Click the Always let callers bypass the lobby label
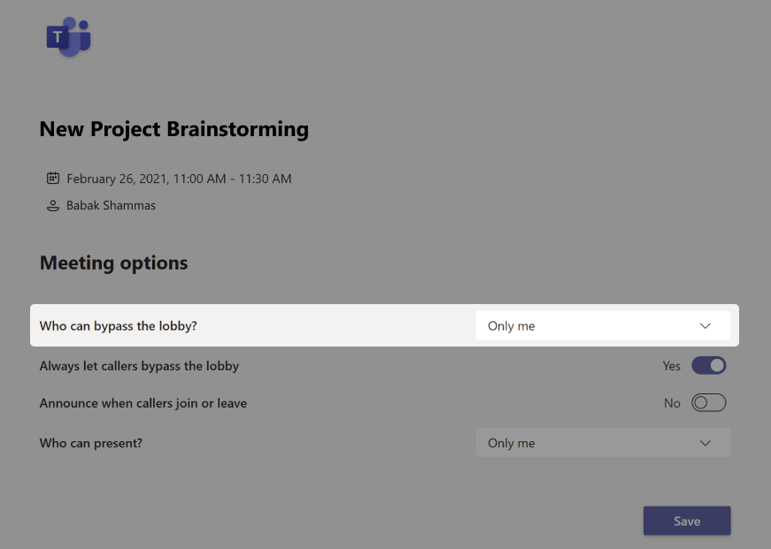Image resolution: width=771 pixels, height=549 pixels. (139, 366)
